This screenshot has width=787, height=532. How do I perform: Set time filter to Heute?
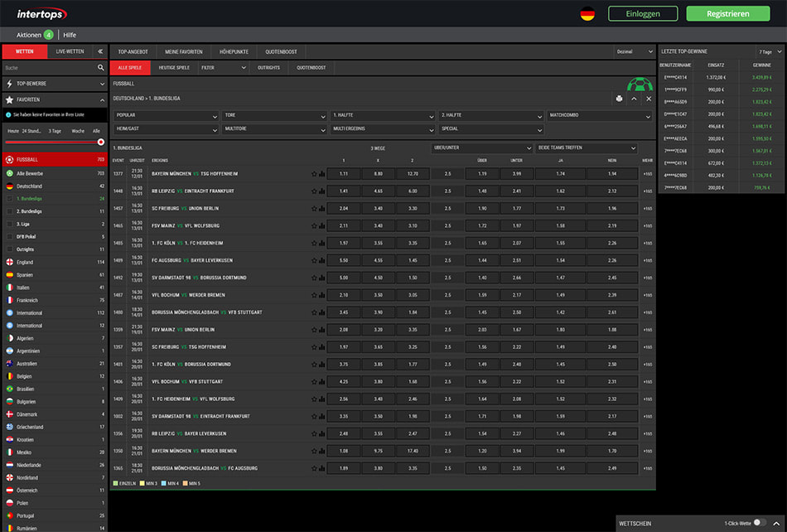(x=13, y=131)
